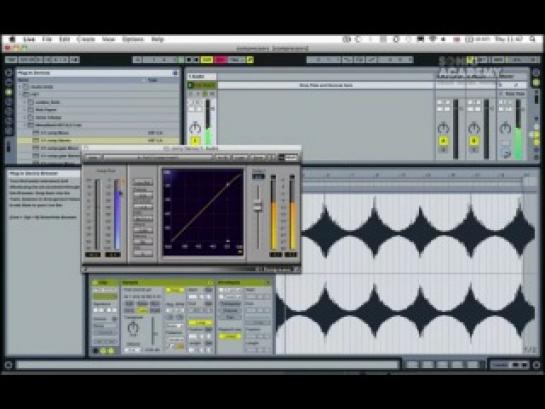
Task: Select the Plug-In Devices browser sidebar icon
Action: [x=9, y=92]
